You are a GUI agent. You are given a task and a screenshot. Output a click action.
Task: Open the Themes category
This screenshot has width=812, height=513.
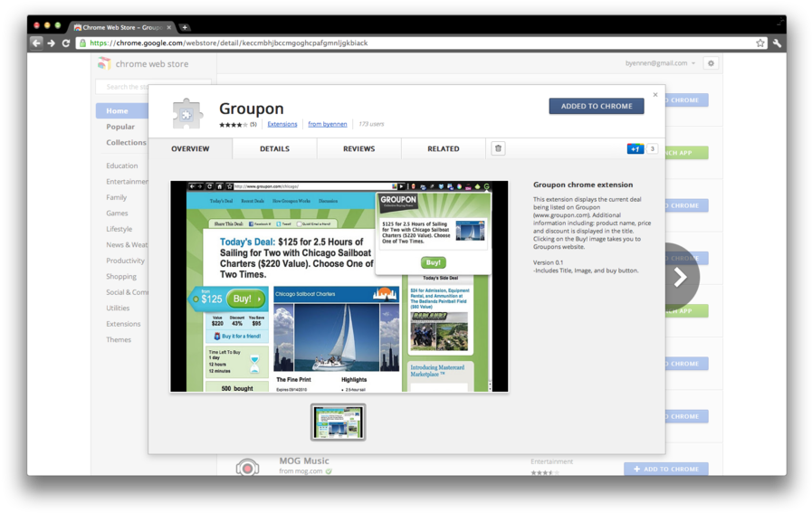119,339
